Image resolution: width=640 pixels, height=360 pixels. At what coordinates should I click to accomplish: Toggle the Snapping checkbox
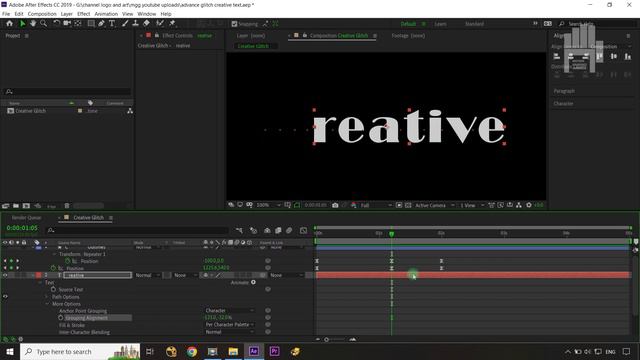coord(234,24)
